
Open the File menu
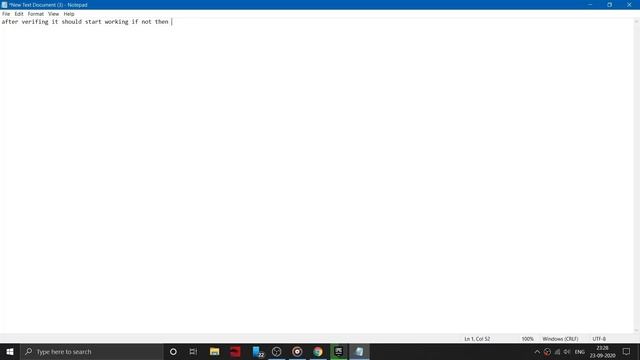6,14
